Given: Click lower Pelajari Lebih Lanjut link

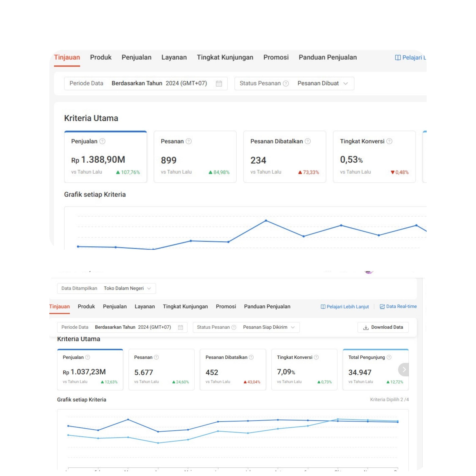Looking at the screenshot, I should (345, 307).
